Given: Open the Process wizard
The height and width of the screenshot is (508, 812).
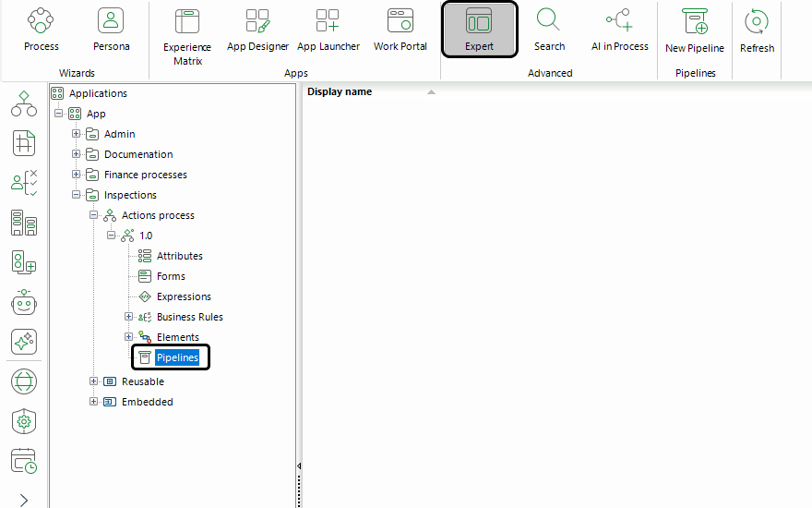Looking at the screenshot, I should 41,30.
